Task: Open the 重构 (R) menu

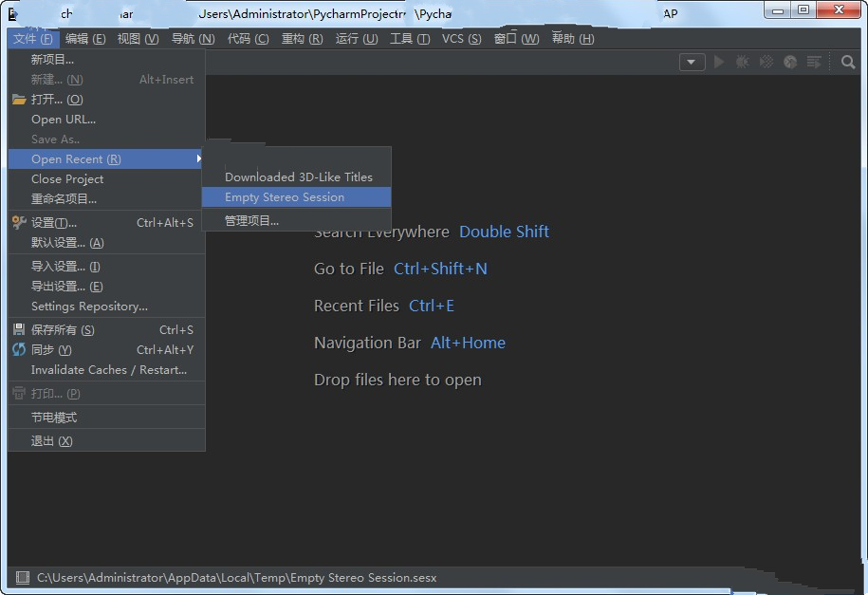Action: pyautogui.click(x=302, y=39)
